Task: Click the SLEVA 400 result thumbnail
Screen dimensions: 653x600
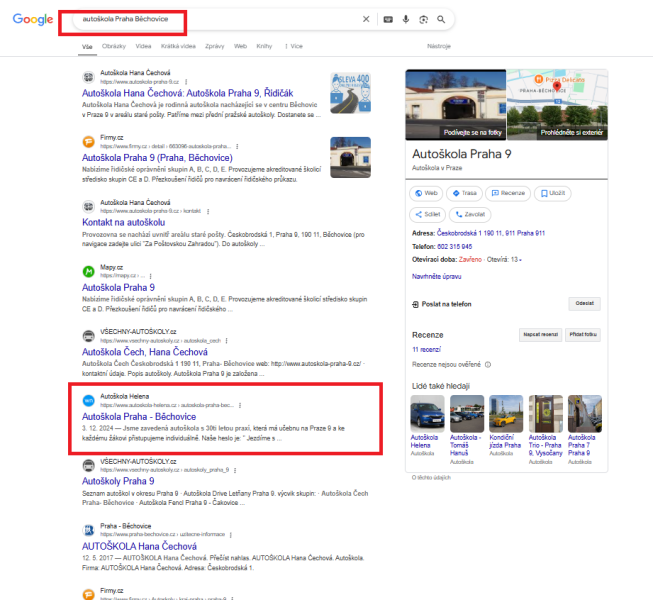Action: tap(351, 93)
